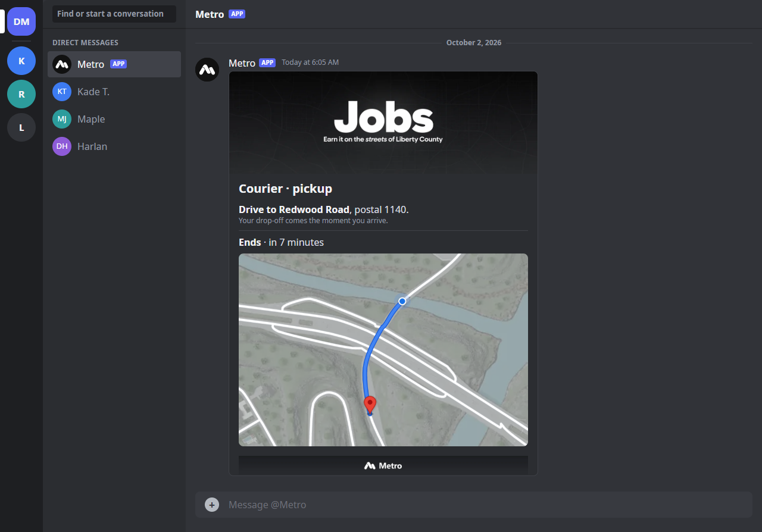Focus the Message @Metro input field
Image resolution: width=762 pixels, height=532 pixels.
pos(487,505)
